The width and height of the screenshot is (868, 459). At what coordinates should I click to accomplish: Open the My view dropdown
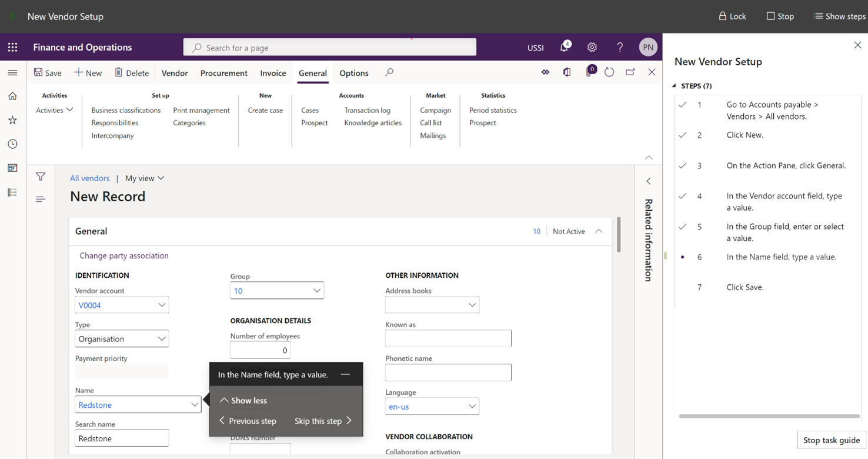[x=145, y=178]
